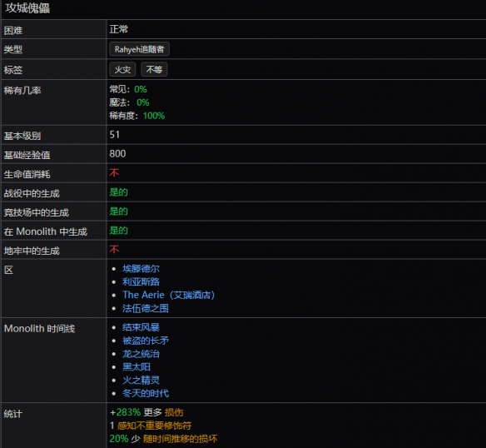Viewport: 486px width, 448px height.
Task: Select the 在 Monolith 中生成 label
Action: point(46,231)
